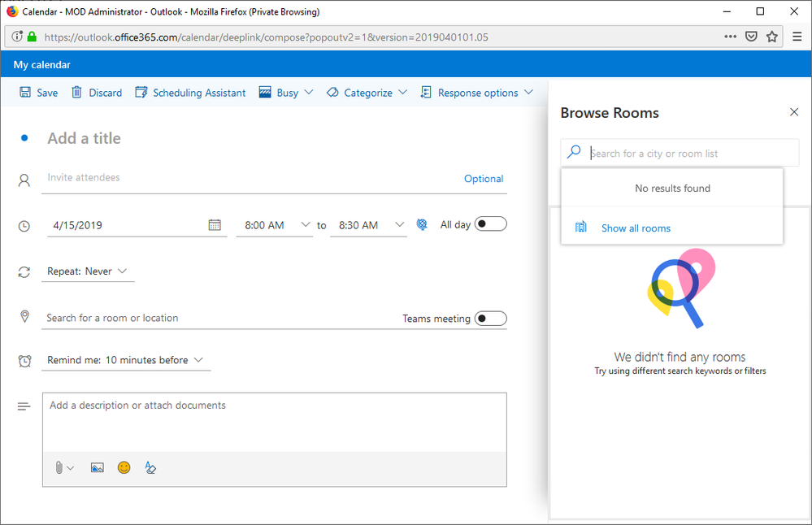
Task: Click the reminder alarm clock icon
Action: pyautogui.click(x=24, y=361)
